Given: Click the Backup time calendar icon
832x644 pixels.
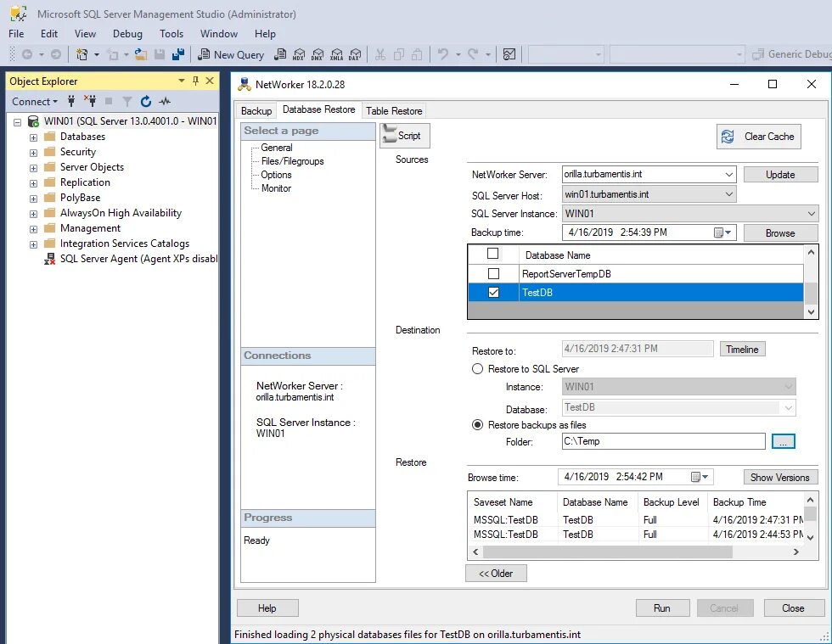Looking at the screenshot, I should coord(722,232).
